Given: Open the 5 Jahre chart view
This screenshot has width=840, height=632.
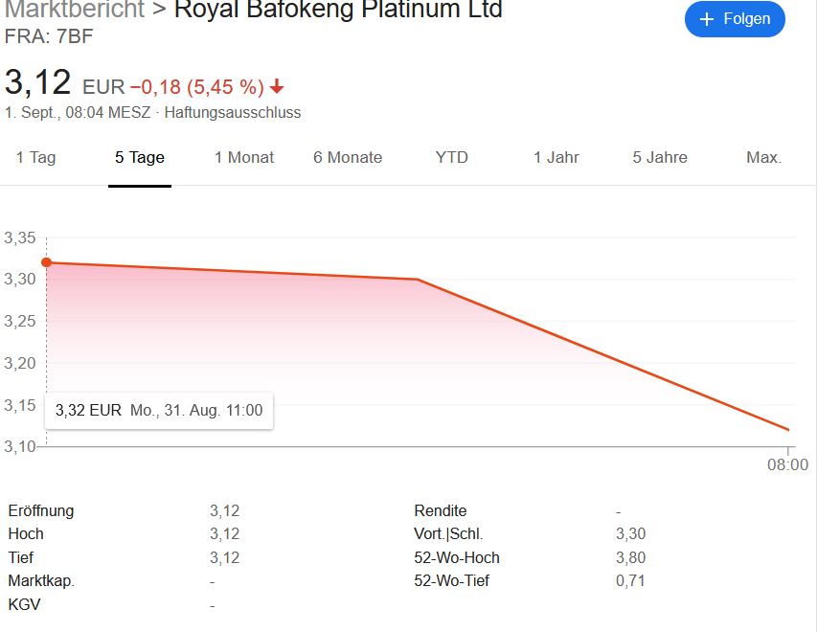Looking at the screenshot, I should (660, 158).
